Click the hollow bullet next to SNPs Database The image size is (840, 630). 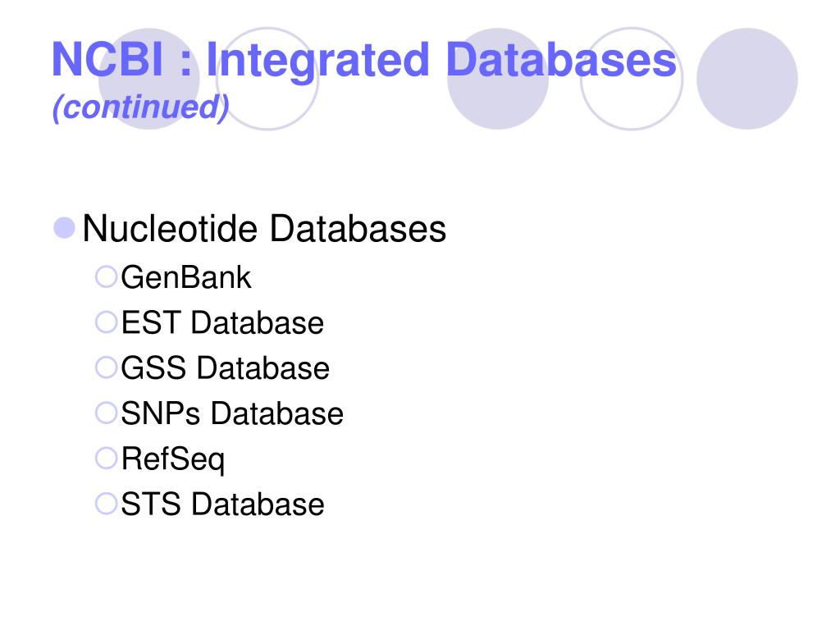106,413
